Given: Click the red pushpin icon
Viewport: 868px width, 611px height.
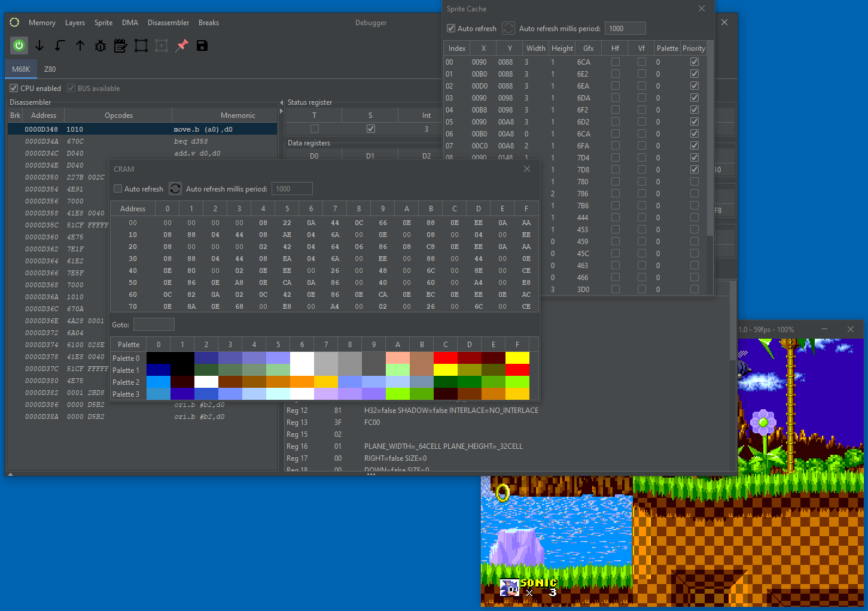Looking at the screenshot, I should [x=182, y=45].
